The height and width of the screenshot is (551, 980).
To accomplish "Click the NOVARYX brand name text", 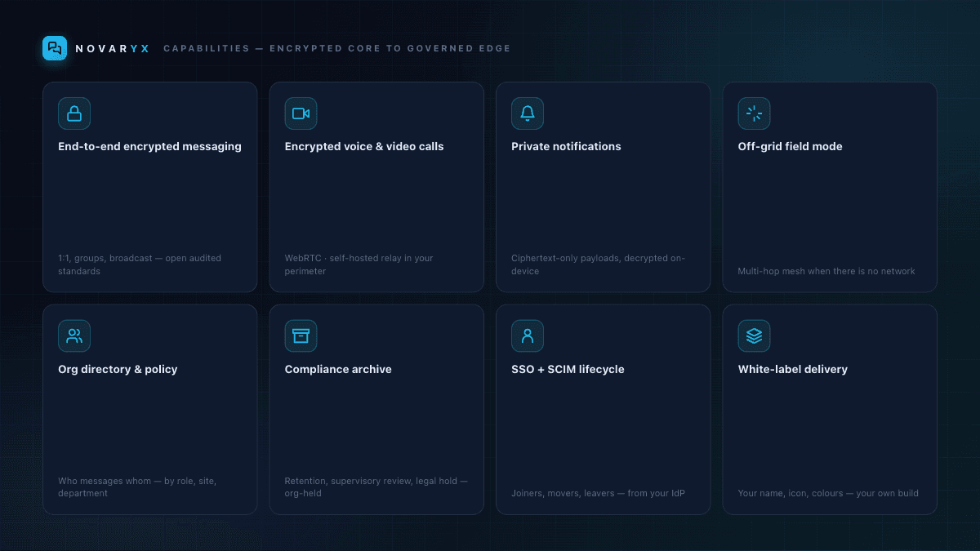I will coord(113,48).
